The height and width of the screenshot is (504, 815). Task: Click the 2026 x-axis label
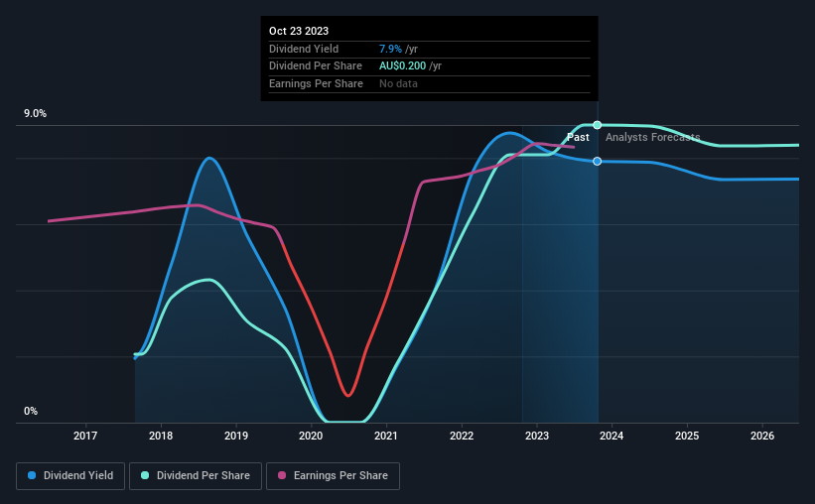click(x=762, y=436)
